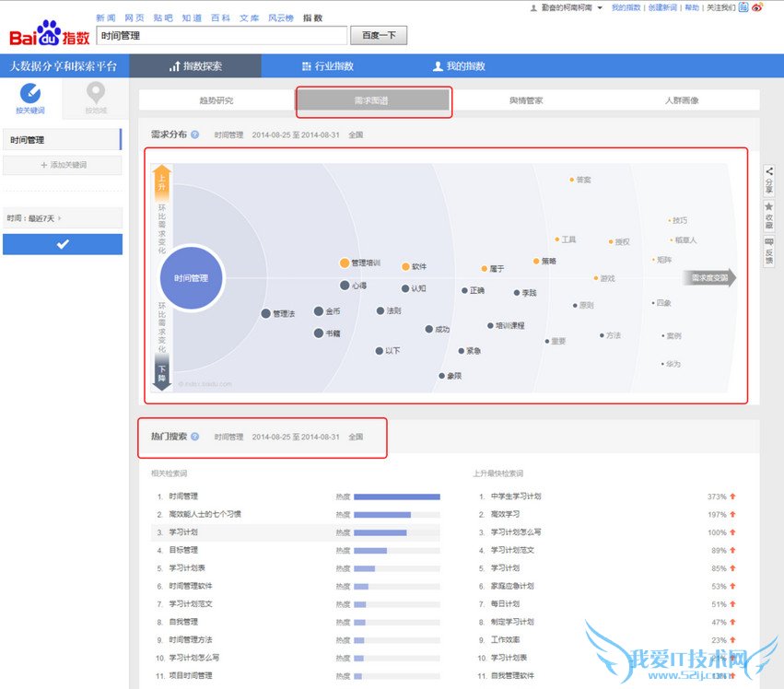784x689 pixels.
Task: Click 中学生学习计划 in the fastest rising list
Action: 516,496
